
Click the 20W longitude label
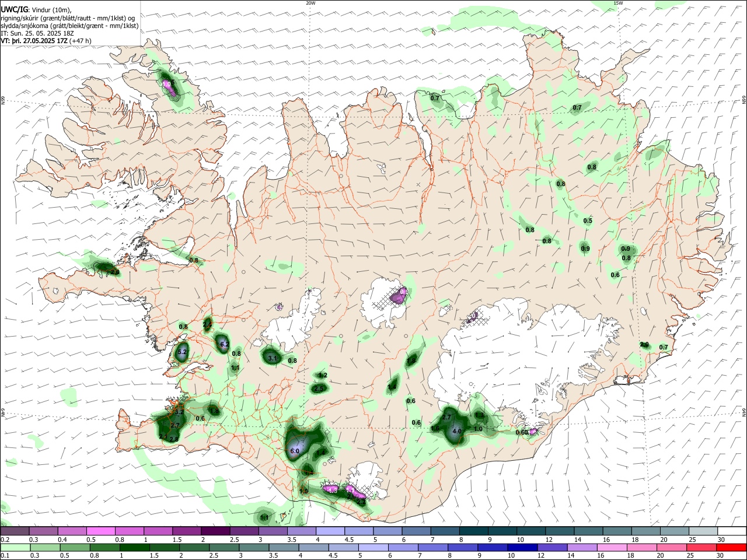310,3
